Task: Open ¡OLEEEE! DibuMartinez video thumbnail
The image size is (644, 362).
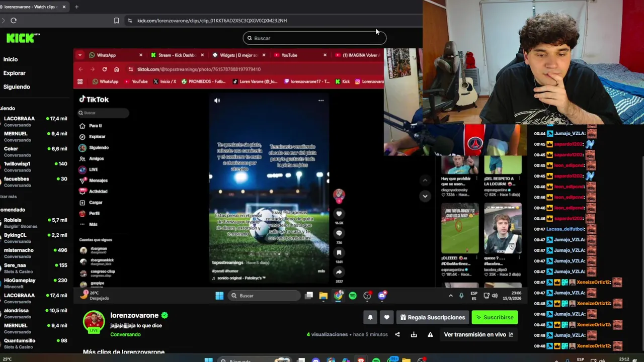Action: 460,229
